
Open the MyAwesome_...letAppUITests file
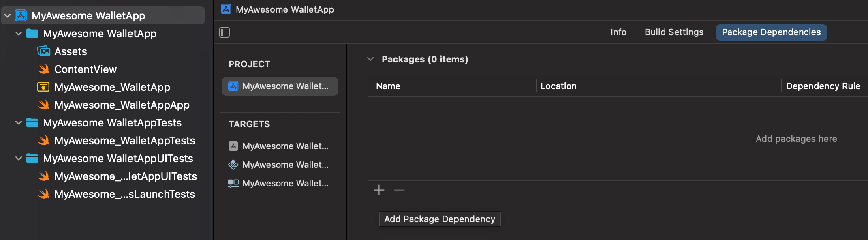click(126, 176)
